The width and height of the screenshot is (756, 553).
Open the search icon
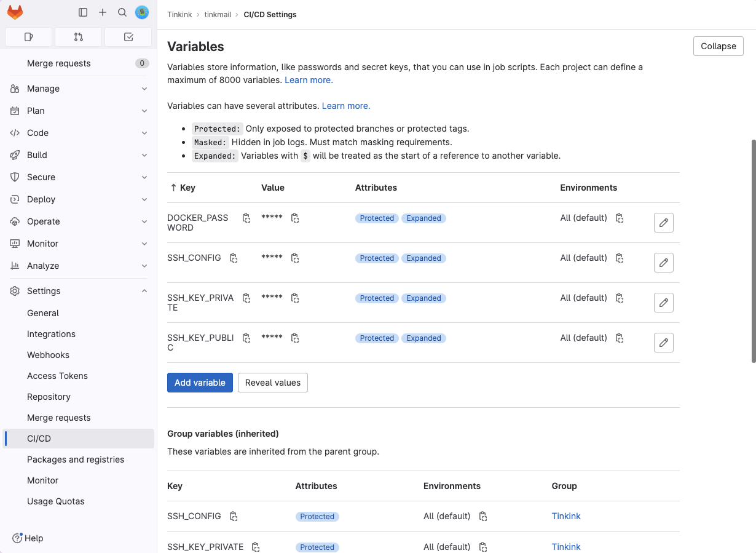click(x=122, y=12)
